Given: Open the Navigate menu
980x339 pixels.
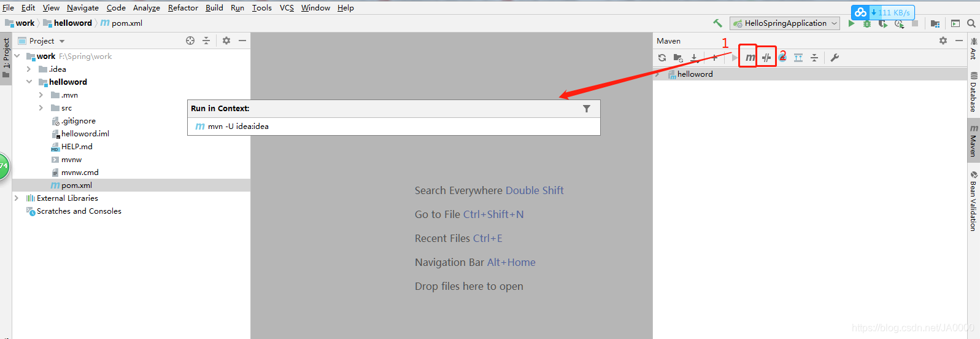Looking at the screenshot, I should [x=83, y=7].
